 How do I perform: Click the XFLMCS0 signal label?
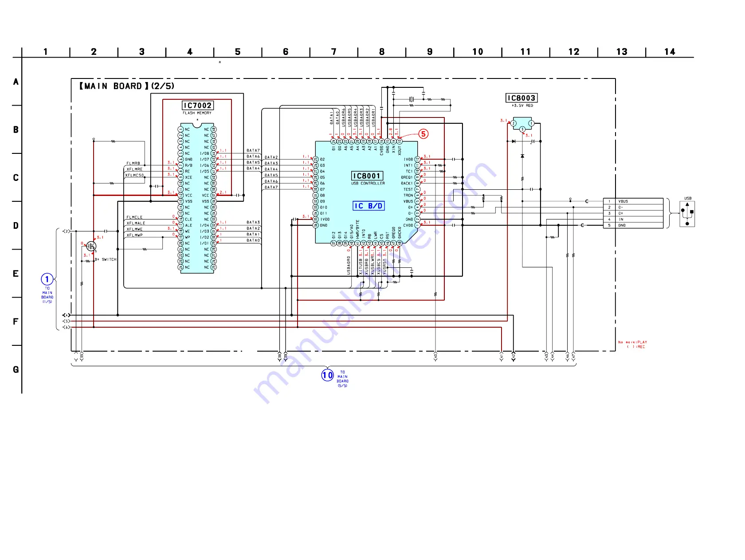coord(134,175)
